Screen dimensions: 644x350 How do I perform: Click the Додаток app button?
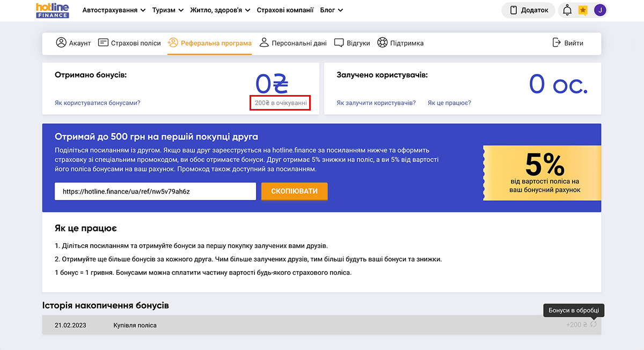click(x=529, y=10)
